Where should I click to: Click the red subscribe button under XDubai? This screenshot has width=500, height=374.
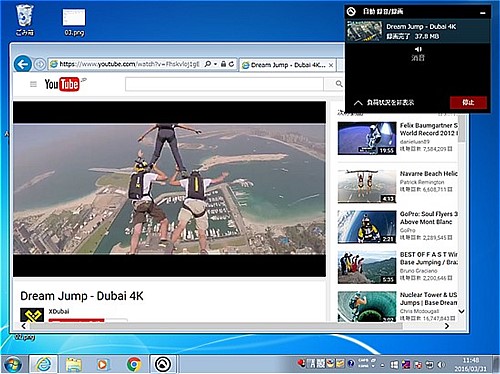76,320
